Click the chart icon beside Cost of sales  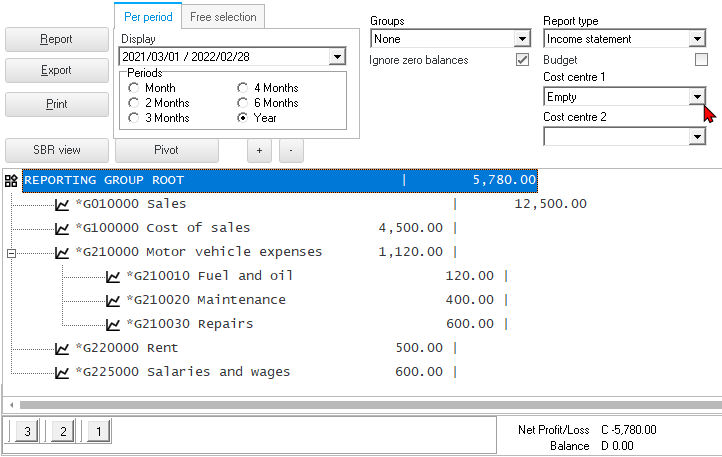[63, 228]
